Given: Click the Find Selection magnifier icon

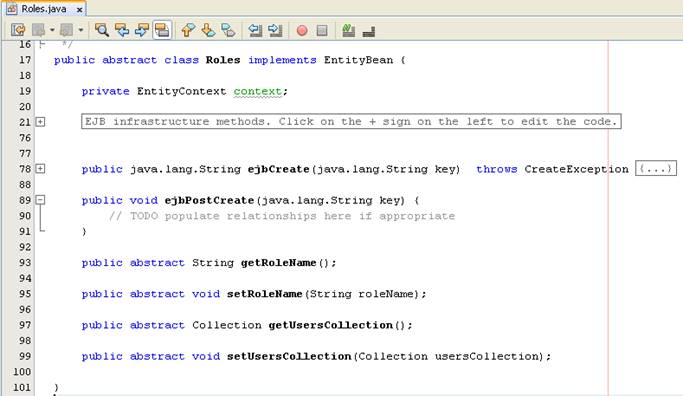Looking at the screenshot, I should pos(101,30).
